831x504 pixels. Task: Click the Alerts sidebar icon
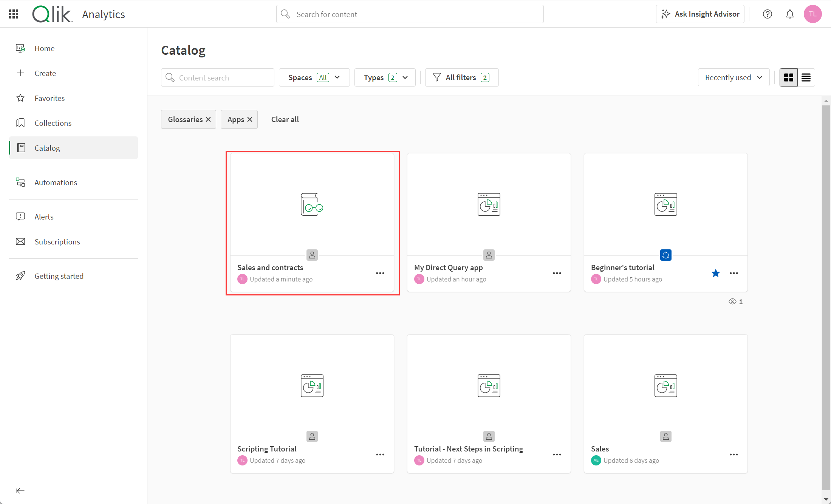pyautogui.click(x=20, y=216)
